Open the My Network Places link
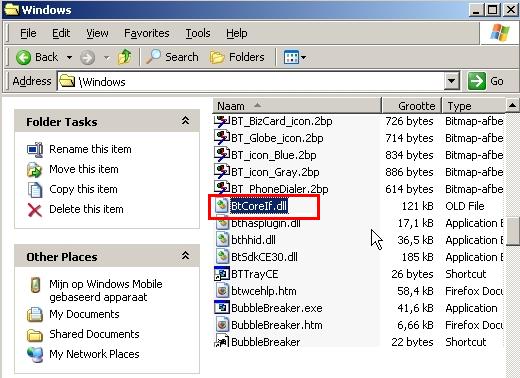This screenshot has height=378, width=520. point(94,354)
